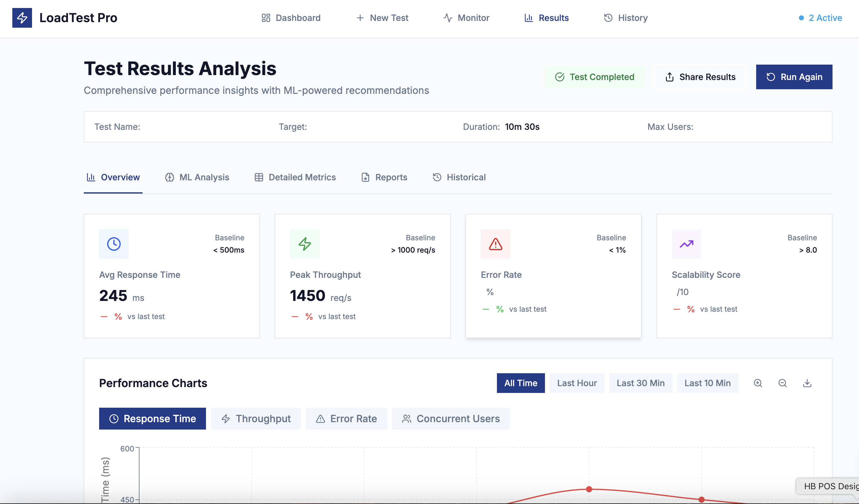Select the Last Hour time range
This screenshot has height=504, width=859.
[577, 383]
